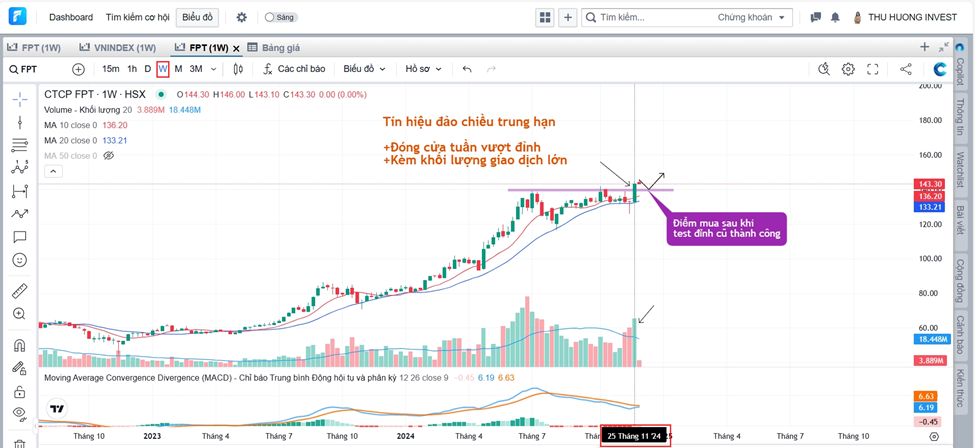Open the Cộng đồng side panel tab
The width and height of the screenshot is (975, 448).
pos(960,279)
